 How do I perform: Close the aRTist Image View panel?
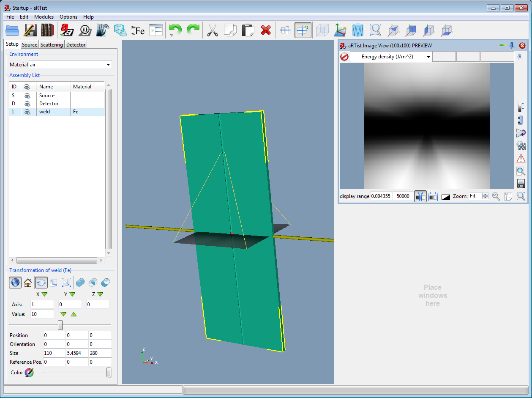pos(522,45)
